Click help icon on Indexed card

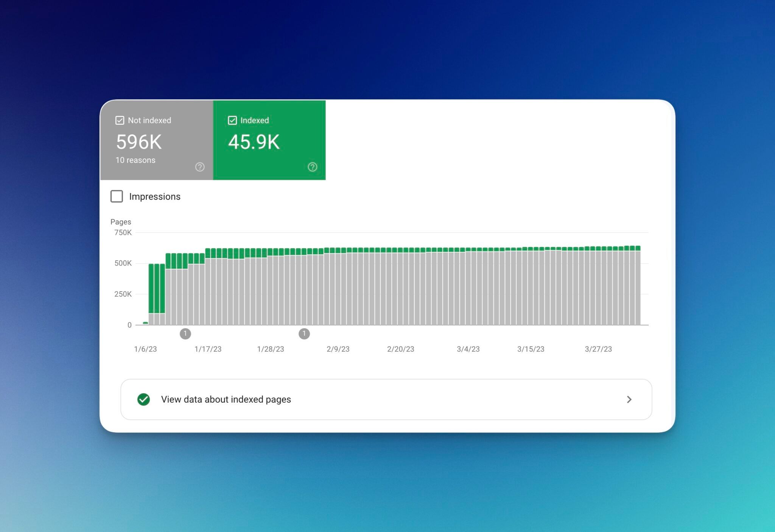point(312,167)
